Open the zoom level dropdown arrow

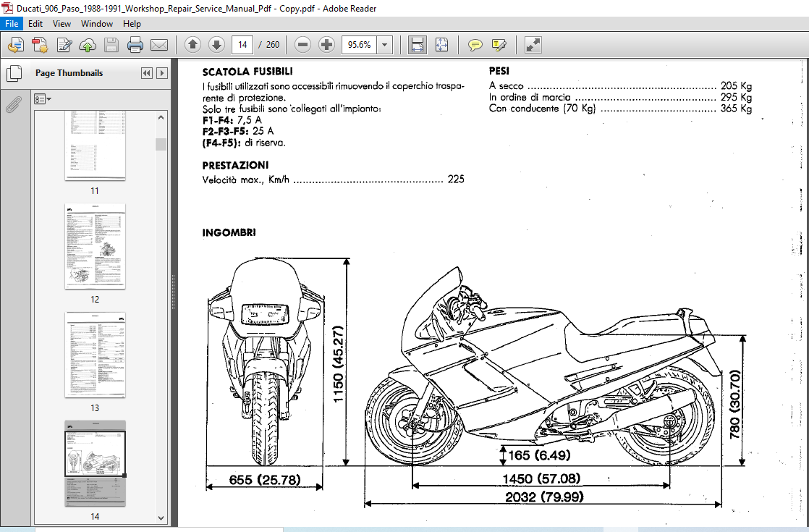pos(384,45)
